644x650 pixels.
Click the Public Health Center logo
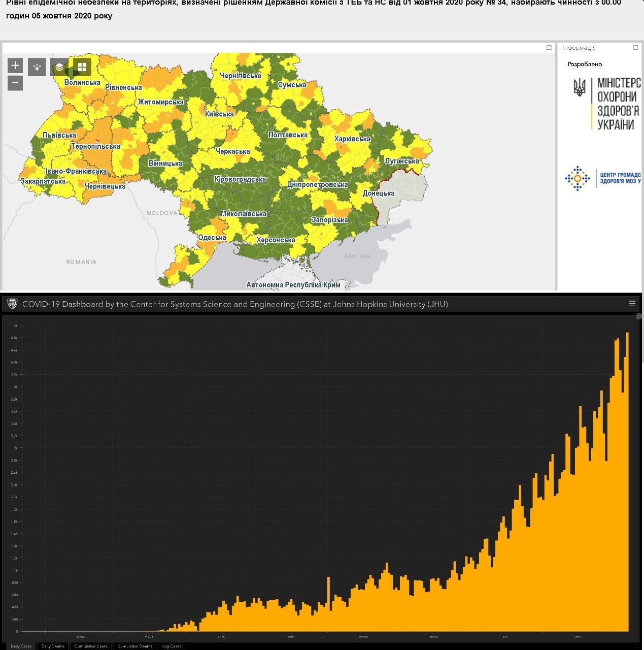(x=604, y=178)
